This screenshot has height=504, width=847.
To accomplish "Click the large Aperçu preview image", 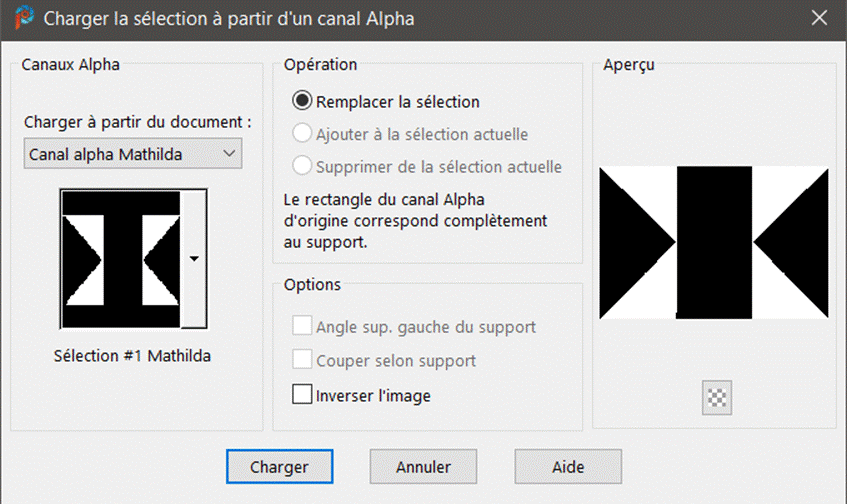I will (714, 242).
